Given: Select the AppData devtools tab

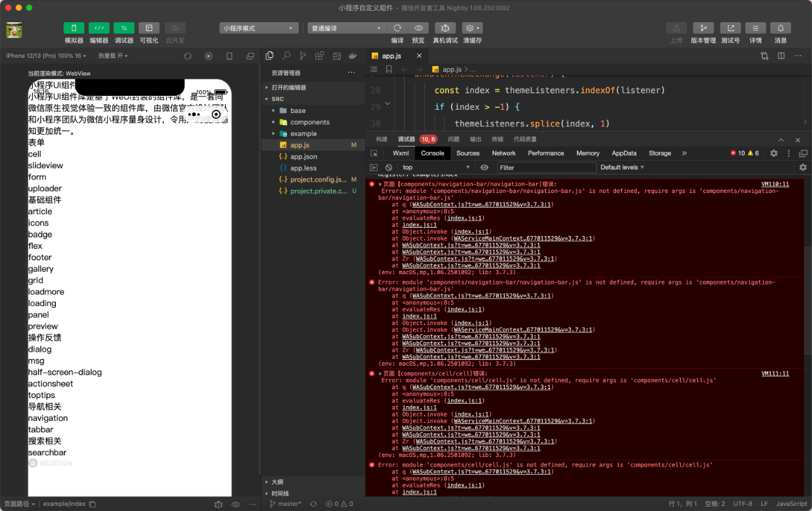Looking at the screenshot, I should (x=624, y=153).
